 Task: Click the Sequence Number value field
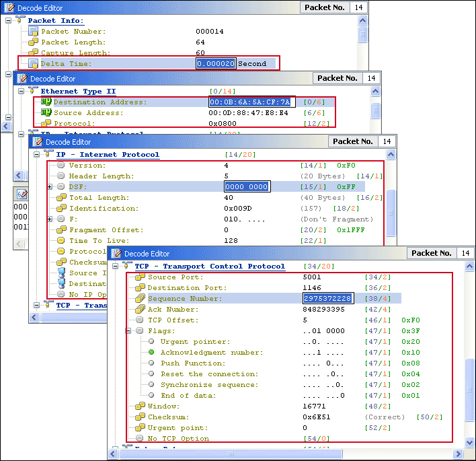coord(327,299)
